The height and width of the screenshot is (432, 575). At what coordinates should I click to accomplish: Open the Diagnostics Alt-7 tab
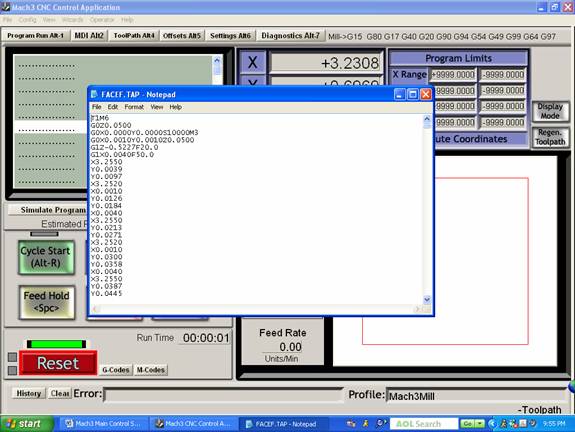(x=290, y=36)
